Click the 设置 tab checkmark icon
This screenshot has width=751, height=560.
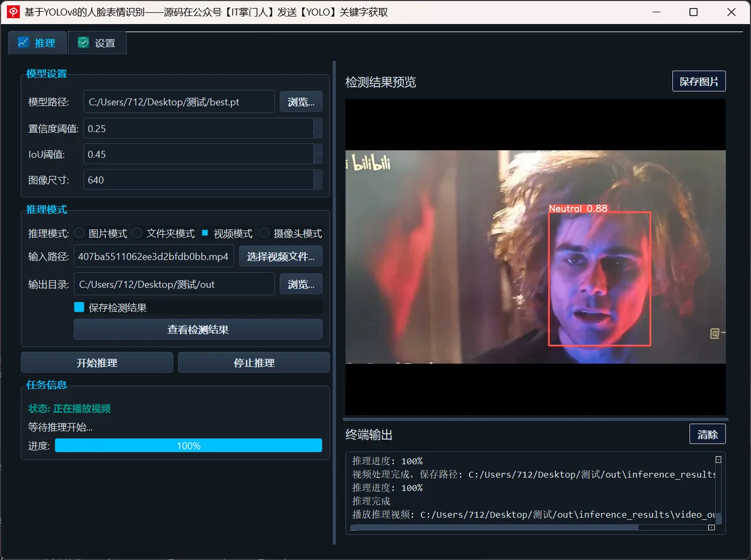pos(83,42)
